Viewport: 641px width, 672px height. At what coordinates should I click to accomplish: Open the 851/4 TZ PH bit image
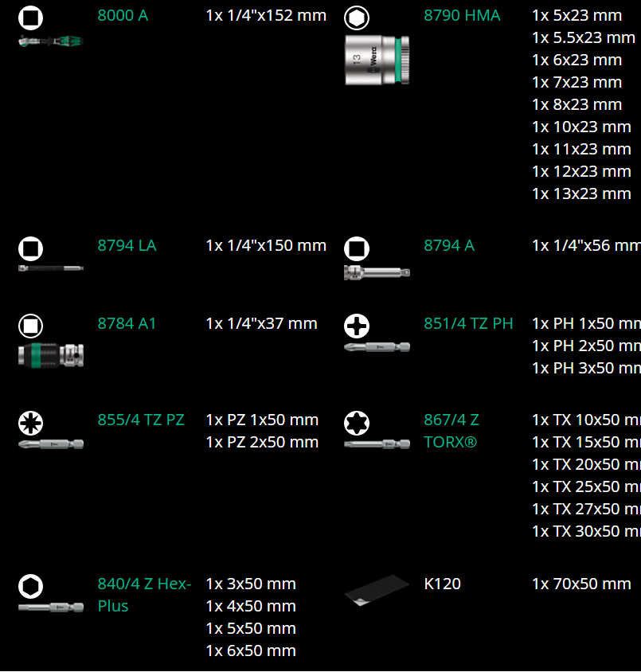377,347
